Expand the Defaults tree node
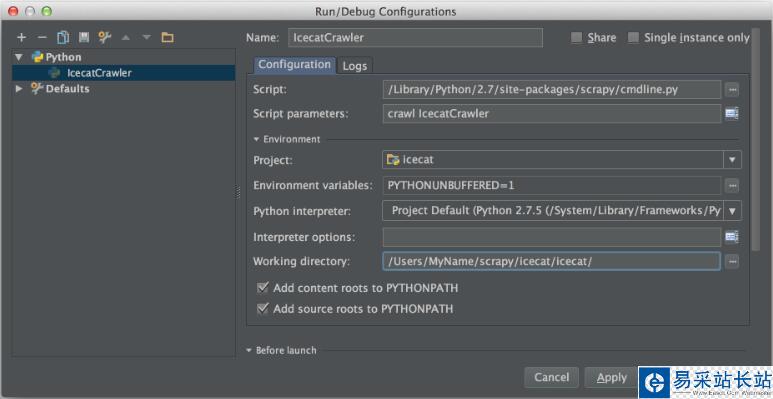This screenshot has width=773, height=399. coord(19,89)
